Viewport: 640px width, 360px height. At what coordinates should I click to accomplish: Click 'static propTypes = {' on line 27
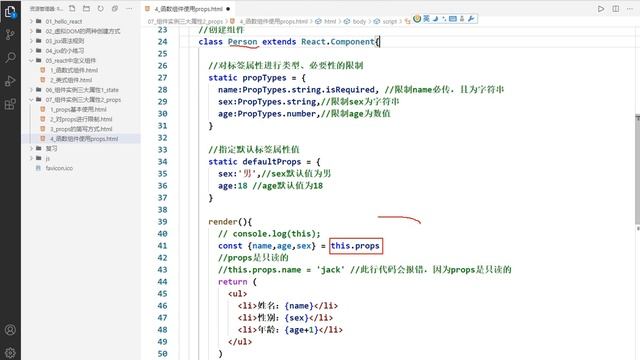257,78
